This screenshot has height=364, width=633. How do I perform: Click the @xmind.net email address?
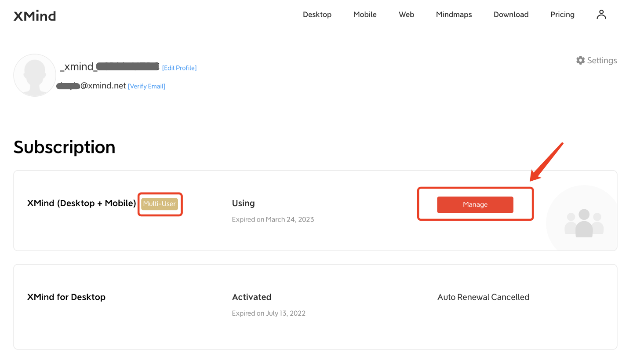click(x=91, y=86)
